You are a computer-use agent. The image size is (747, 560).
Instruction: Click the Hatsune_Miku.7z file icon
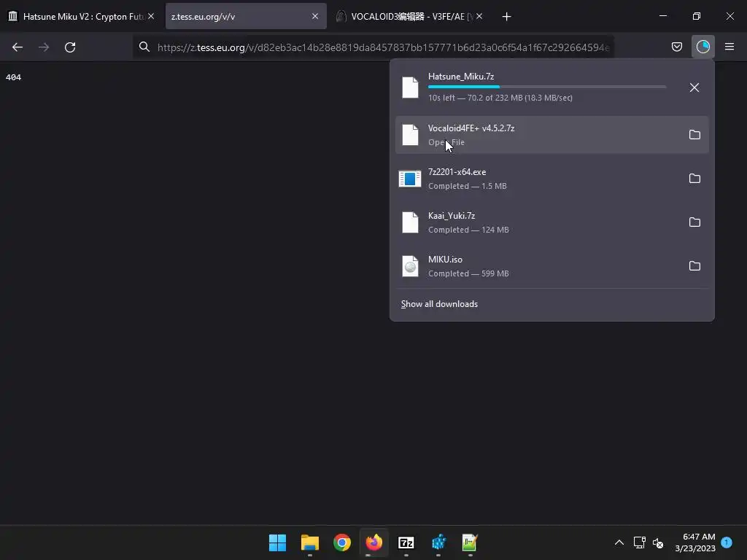tap(410, 87)
